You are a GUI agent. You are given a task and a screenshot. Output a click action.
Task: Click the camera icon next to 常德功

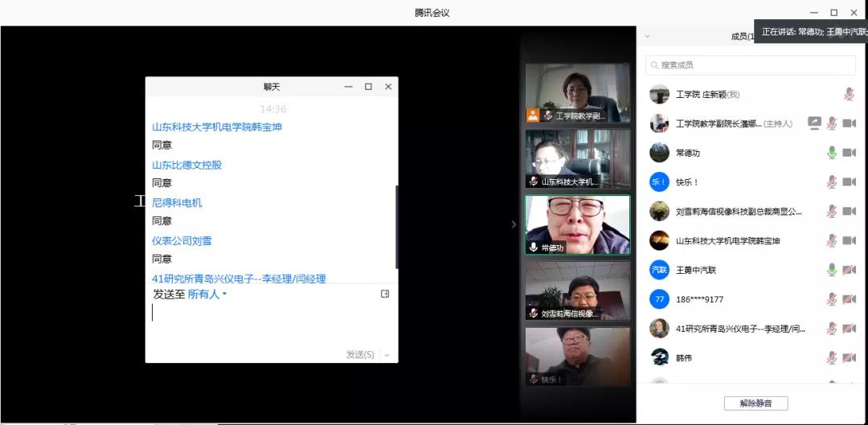pos(850,153)
